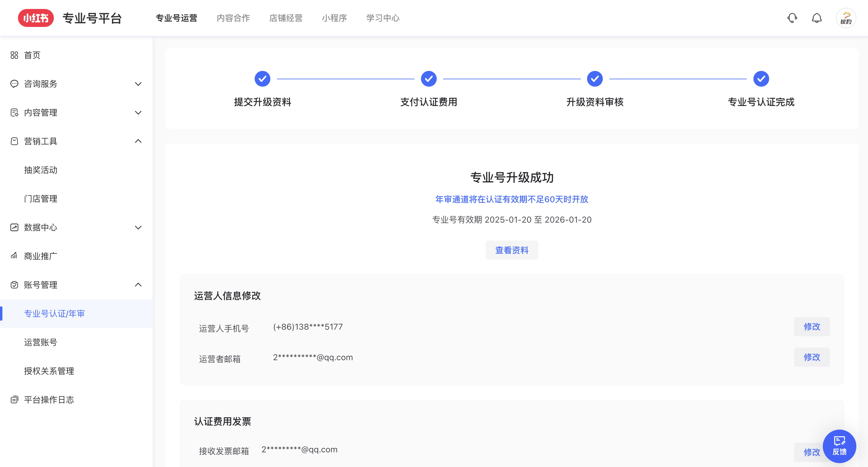Click the 小红书 red logo

36,18
